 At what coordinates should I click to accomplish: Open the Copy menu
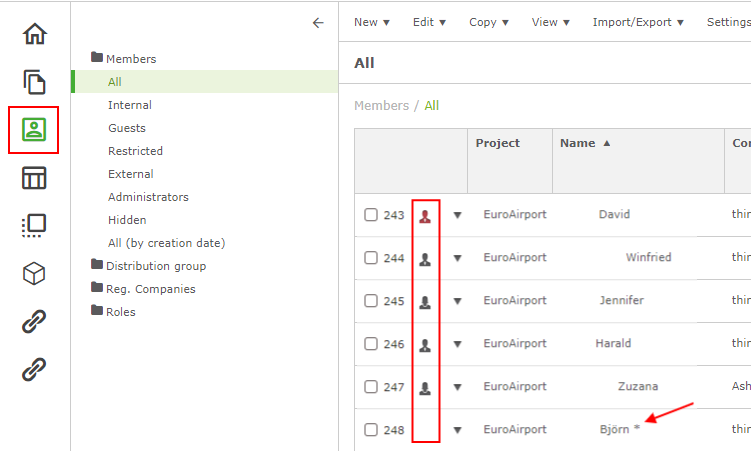click(489, 22)
